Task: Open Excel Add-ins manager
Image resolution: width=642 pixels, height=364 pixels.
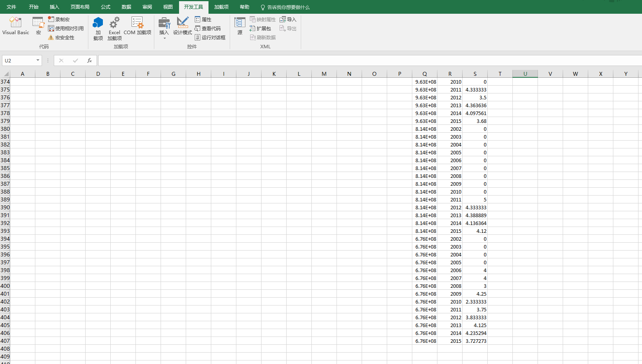Action: (115, 28)
